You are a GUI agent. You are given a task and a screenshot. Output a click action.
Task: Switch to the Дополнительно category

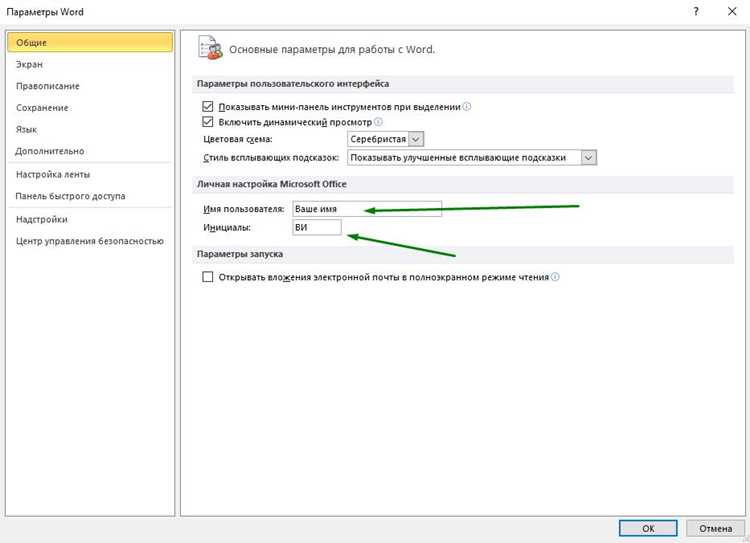pos(90,151)
